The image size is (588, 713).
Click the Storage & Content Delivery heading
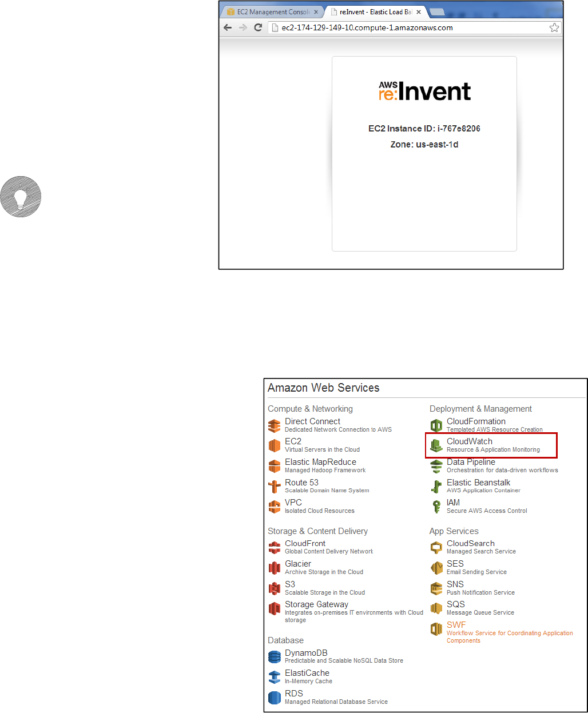pos(317,531)
